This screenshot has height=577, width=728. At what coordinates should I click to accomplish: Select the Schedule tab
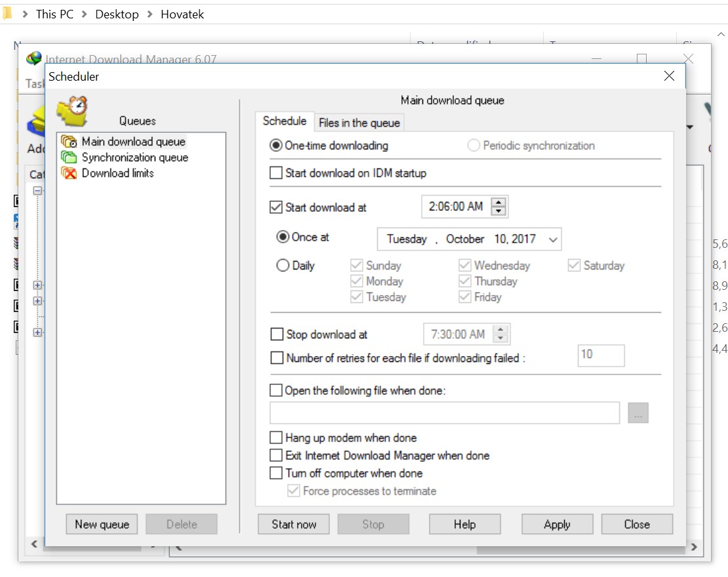(x=285, y=121)
